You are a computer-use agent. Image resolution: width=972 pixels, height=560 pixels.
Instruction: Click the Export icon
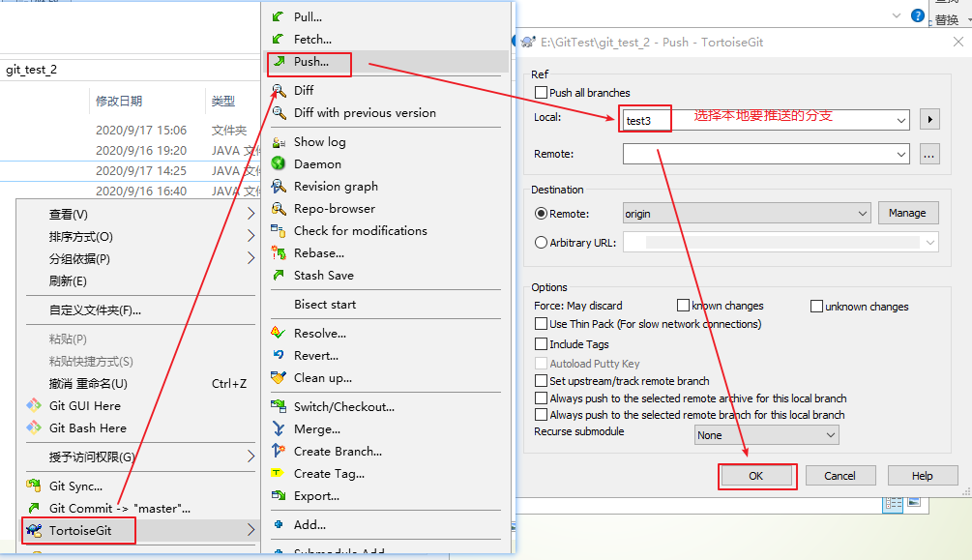(279, 495)
